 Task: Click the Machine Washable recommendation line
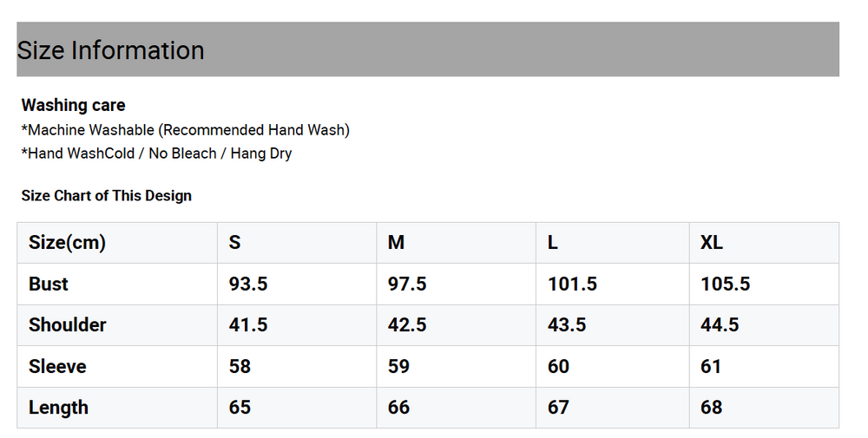(x=186, y=130)
